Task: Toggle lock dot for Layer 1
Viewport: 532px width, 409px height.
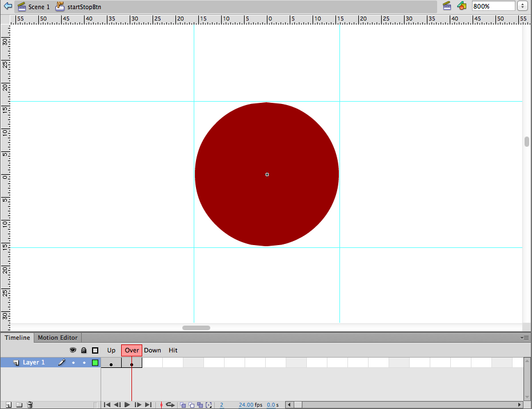Action: click(84, 363)
